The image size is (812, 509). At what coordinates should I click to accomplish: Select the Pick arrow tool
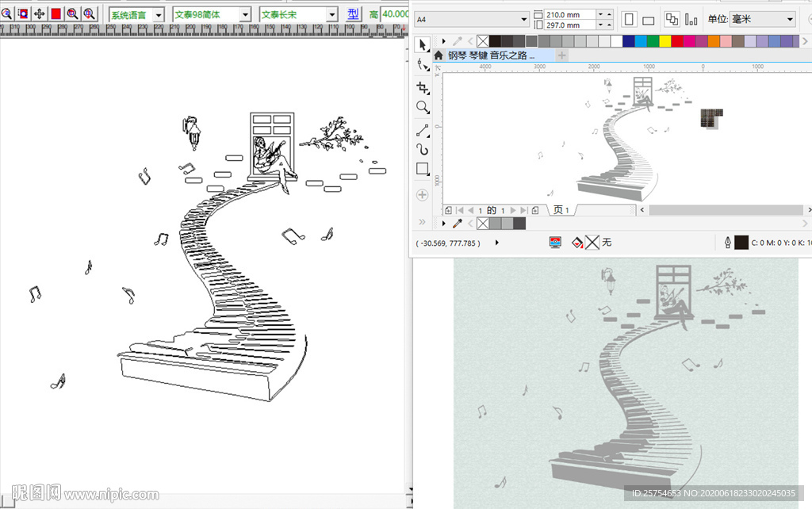click(423, 44)
